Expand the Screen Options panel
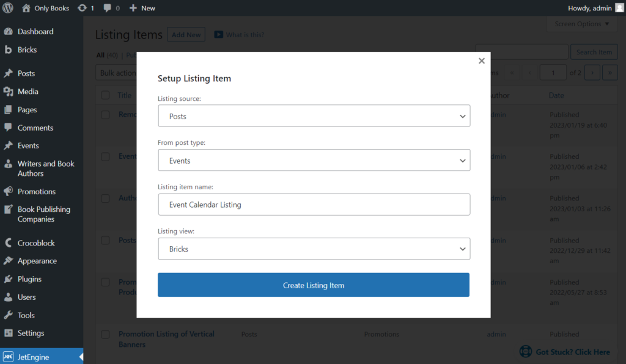626x364 pixels. point(582,24)
